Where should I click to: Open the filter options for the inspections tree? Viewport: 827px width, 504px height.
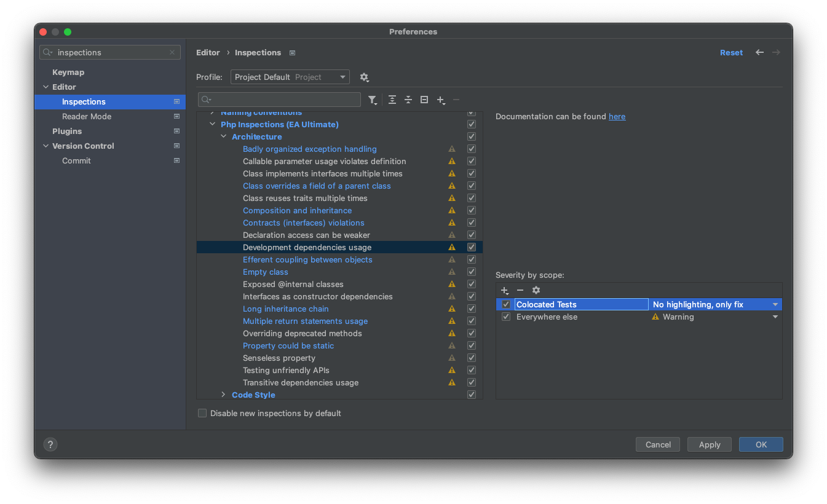(372, 99)
